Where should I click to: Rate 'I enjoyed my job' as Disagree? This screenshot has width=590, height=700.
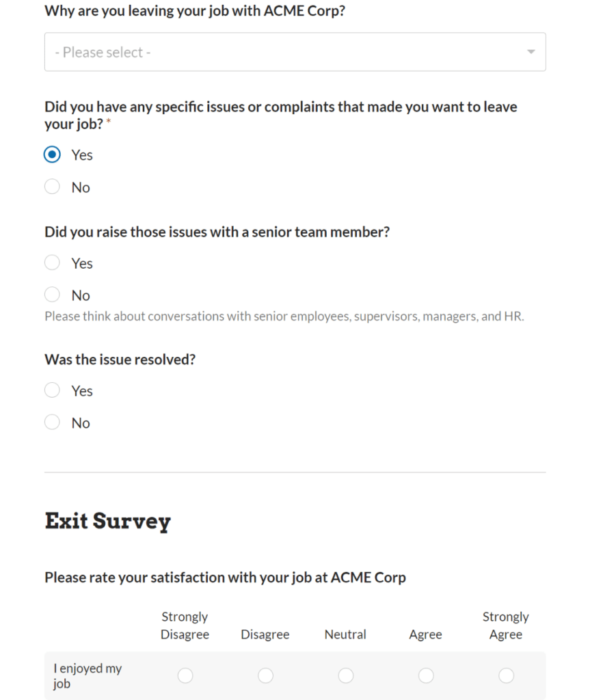(265, 675)
